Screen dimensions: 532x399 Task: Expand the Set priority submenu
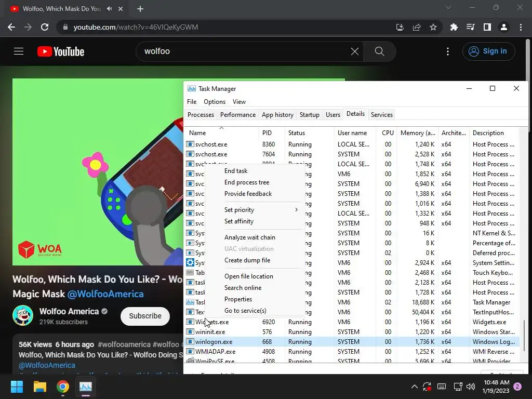[x=261, y=210]
